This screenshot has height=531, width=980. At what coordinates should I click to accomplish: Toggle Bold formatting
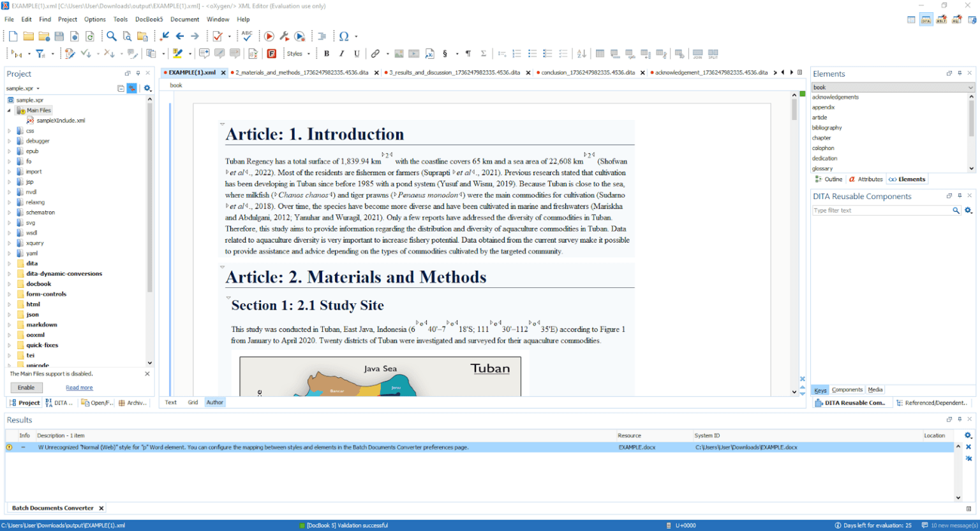tap(327, 54)
